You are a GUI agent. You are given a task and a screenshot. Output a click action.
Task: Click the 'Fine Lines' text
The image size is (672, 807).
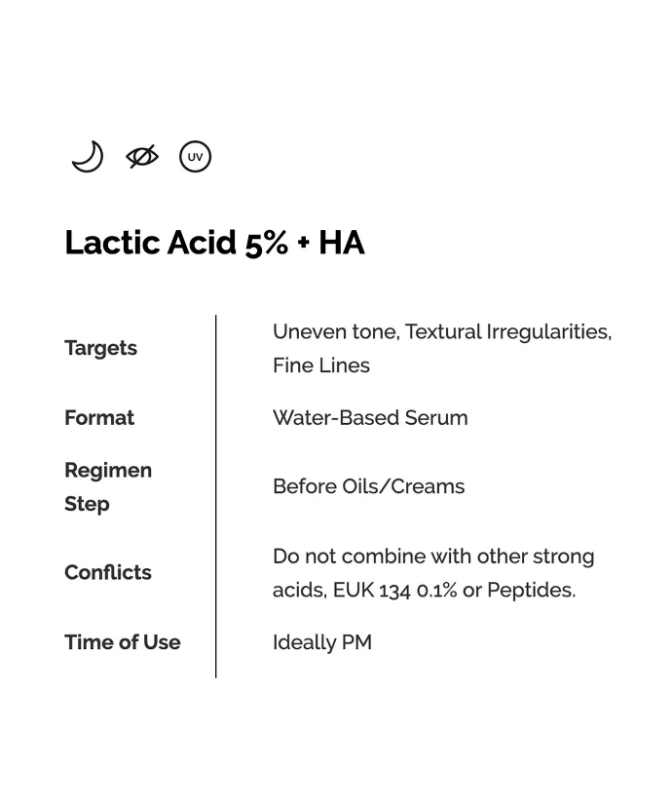point(321,365)
